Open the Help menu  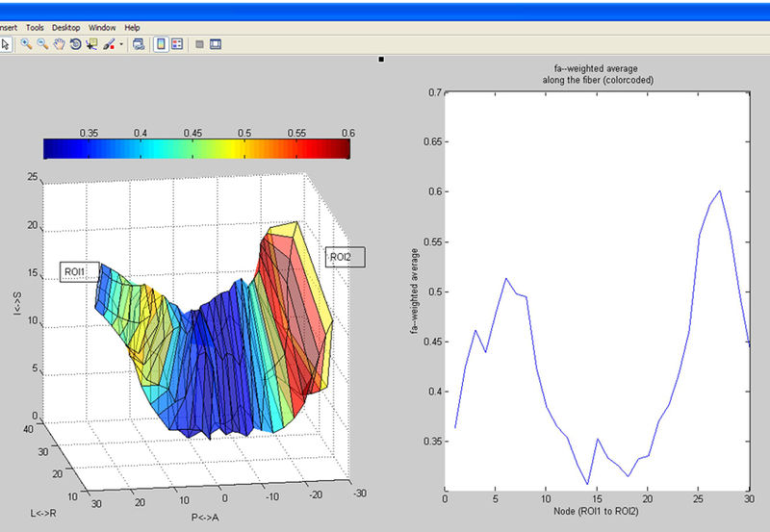[x=132, y=28]
